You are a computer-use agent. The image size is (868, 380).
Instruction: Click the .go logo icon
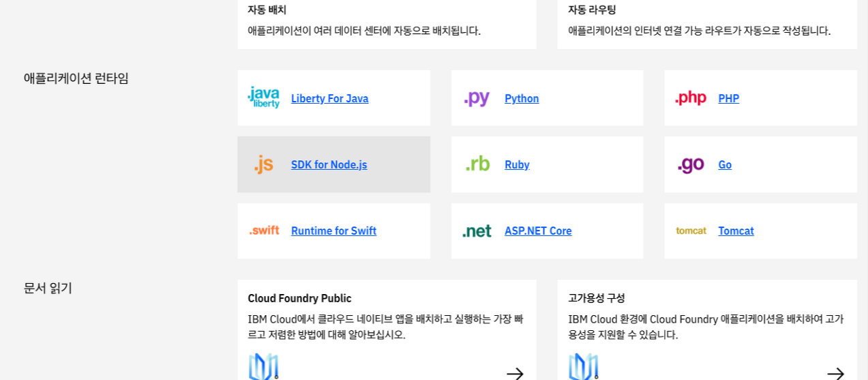pyautogui.click(x=691, y=165)
